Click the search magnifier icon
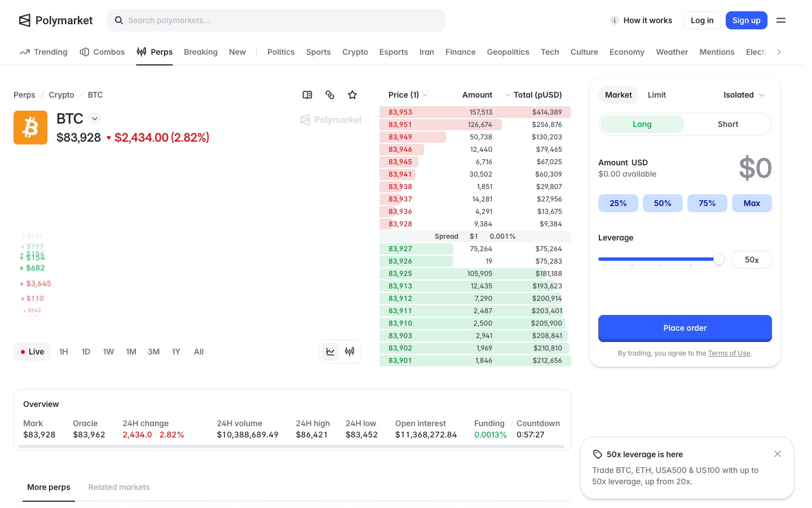 [119, 20]
